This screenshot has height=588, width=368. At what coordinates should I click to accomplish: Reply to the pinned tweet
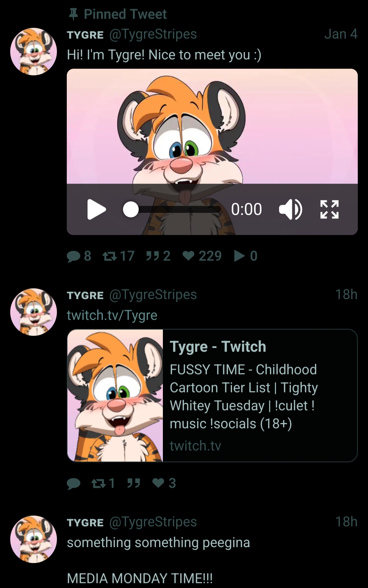point(74,256)
